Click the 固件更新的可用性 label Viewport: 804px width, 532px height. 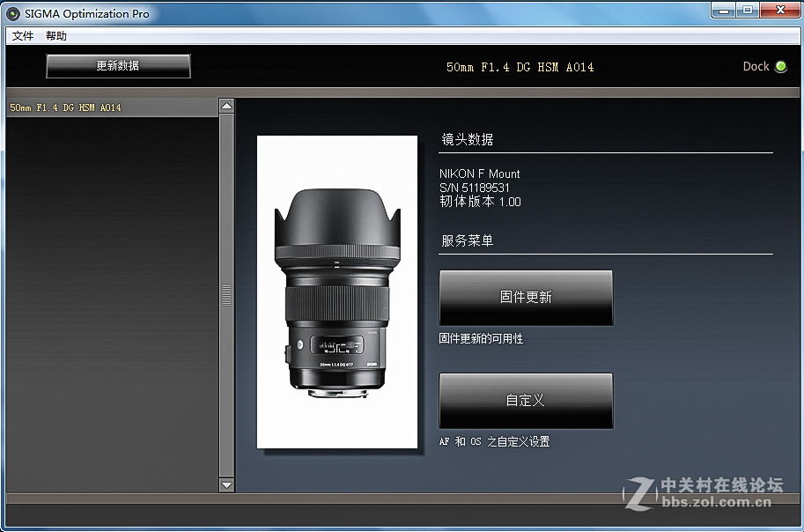click(482, 338)
